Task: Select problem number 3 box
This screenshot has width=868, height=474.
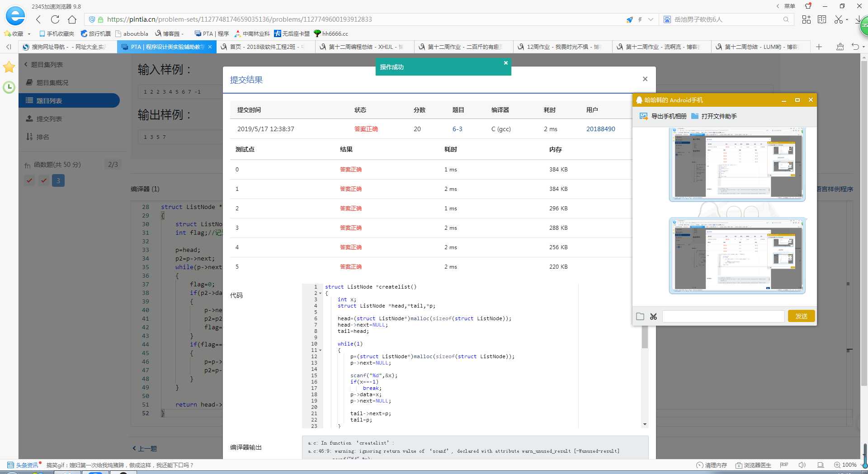Action: [58, 180]
